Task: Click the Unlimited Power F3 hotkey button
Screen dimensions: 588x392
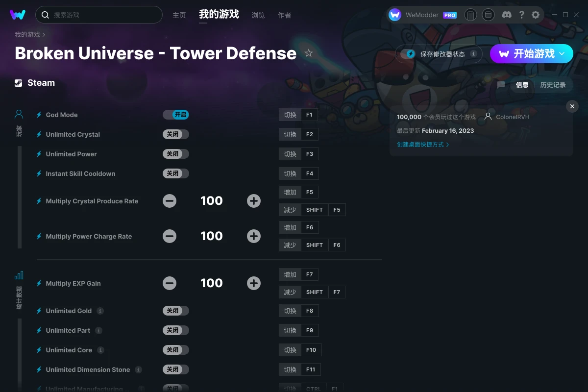Action: tap(298, 154)
